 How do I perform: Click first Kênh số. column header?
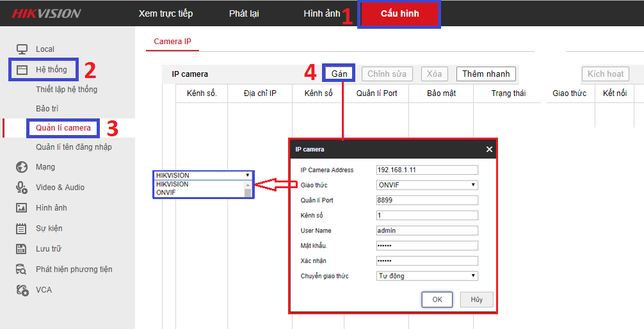(202, 93)
